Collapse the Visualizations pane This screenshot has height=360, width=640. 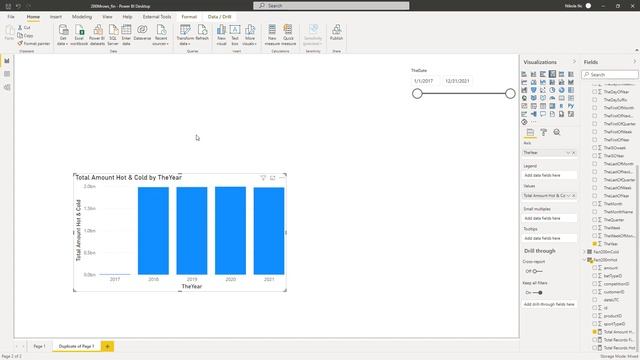point(574,62)
